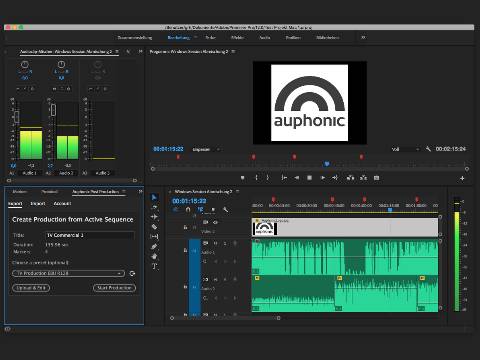Show more workspaces overflow chevron
This screenshot has height=360, width=480.
tap(363, 37)
